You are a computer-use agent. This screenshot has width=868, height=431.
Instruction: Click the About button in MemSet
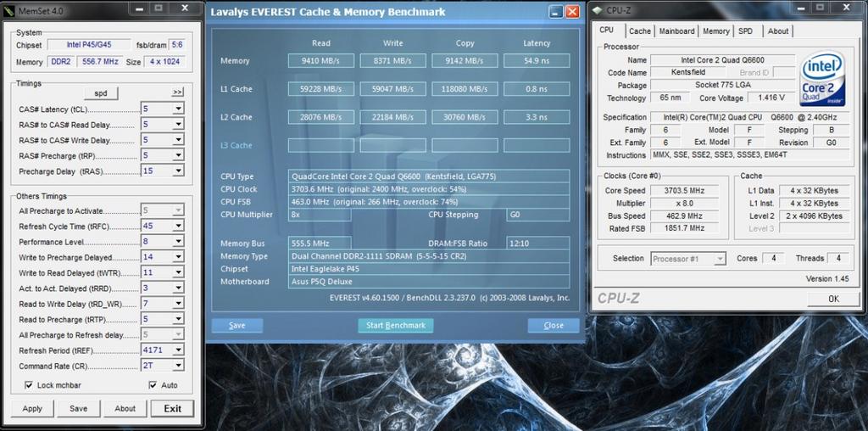tap(125, 409)
